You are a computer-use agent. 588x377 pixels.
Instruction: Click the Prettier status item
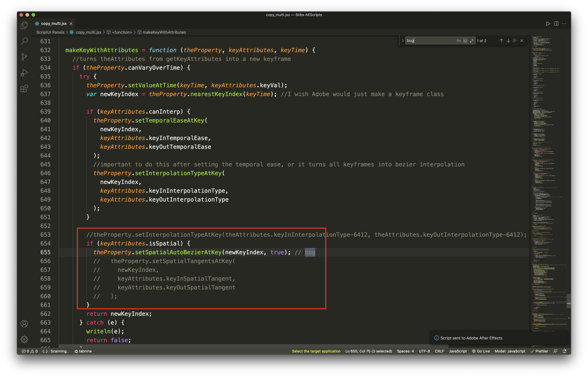[x=539, y=351]
